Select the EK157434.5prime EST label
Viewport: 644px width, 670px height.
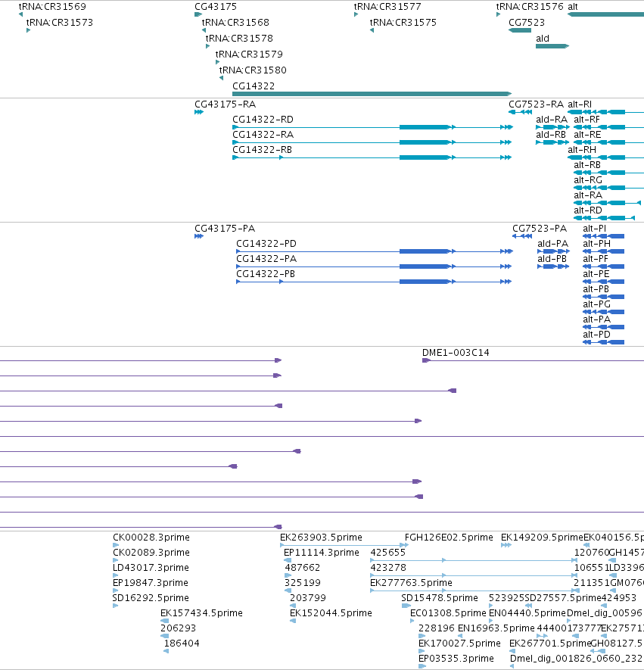pyautogui.click(x=201, y=613)
